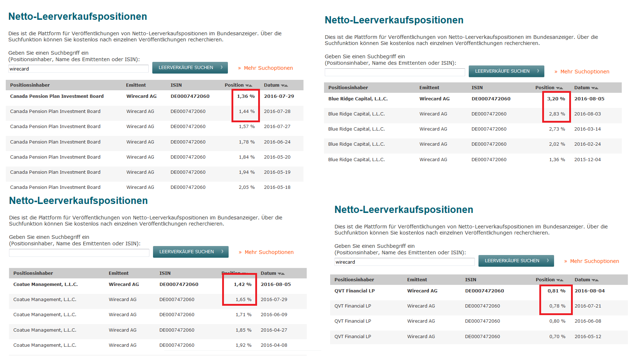
Task: Sort Position column ascending in Canada Pension table
Action: coord(251,85)
